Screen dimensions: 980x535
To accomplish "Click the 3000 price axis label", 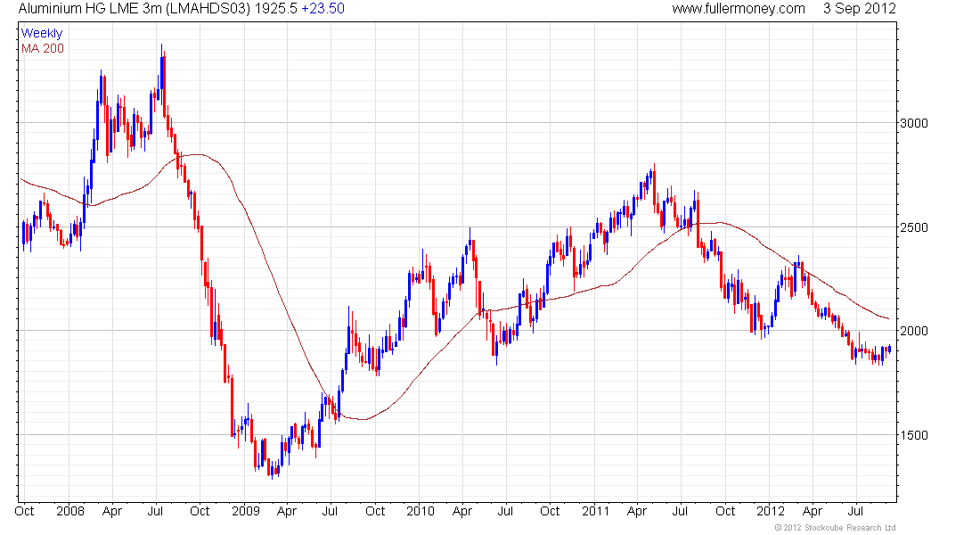I will click(x=914, y=123).
